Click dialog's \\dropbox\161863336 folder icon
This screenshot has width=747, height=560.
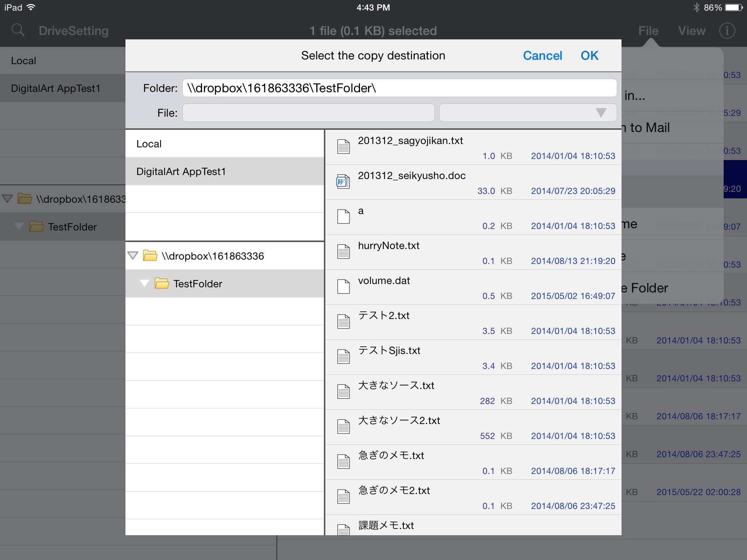(x=150, y=256)
